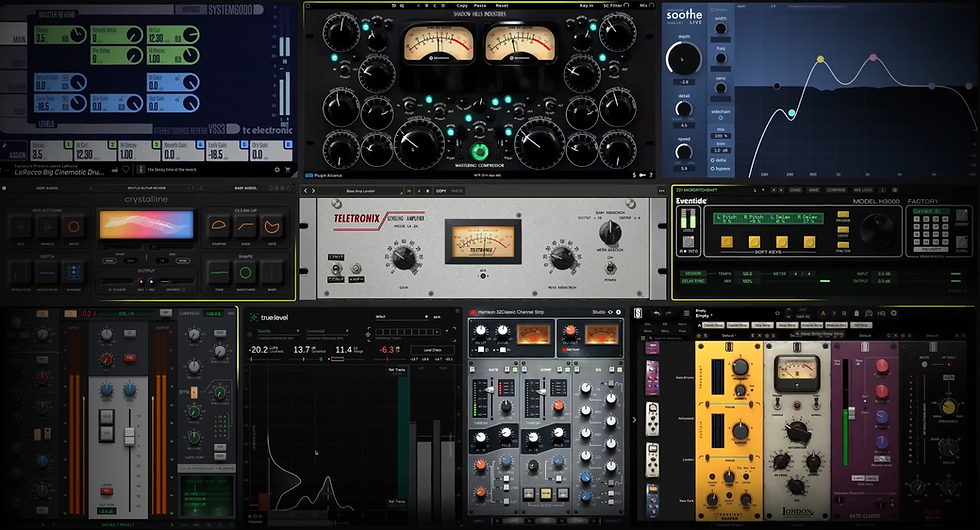The width and height of the screenshot is (980, 530).
Task: Click the soothe live depth knob
Action: coord(683,59)
